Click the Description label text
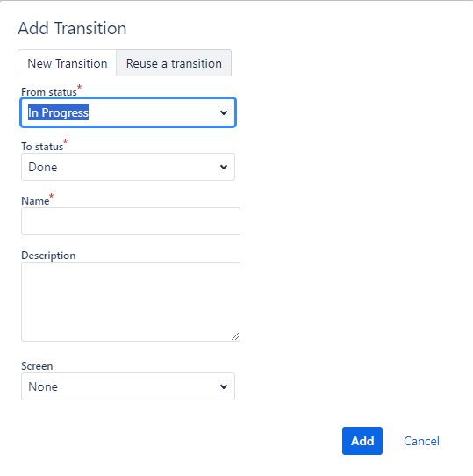 [x=48, y=256]
